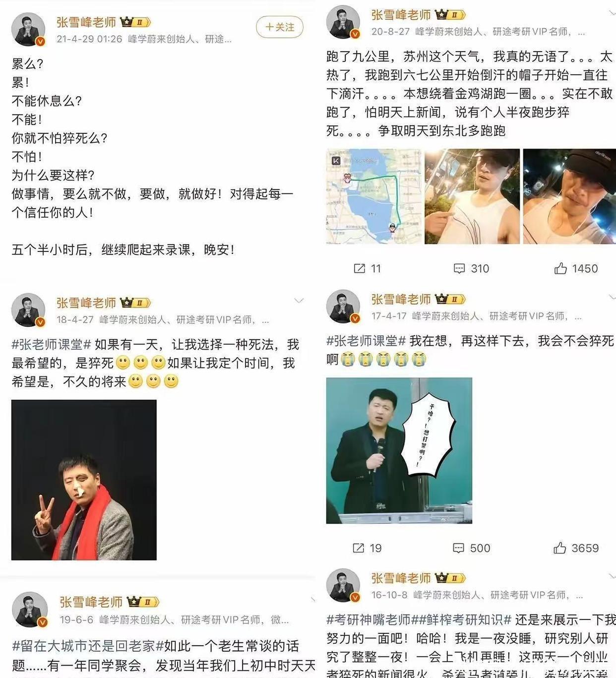
Task: Open the avatar on the 20-8-27 post
Action: click(x=343, y=22)
